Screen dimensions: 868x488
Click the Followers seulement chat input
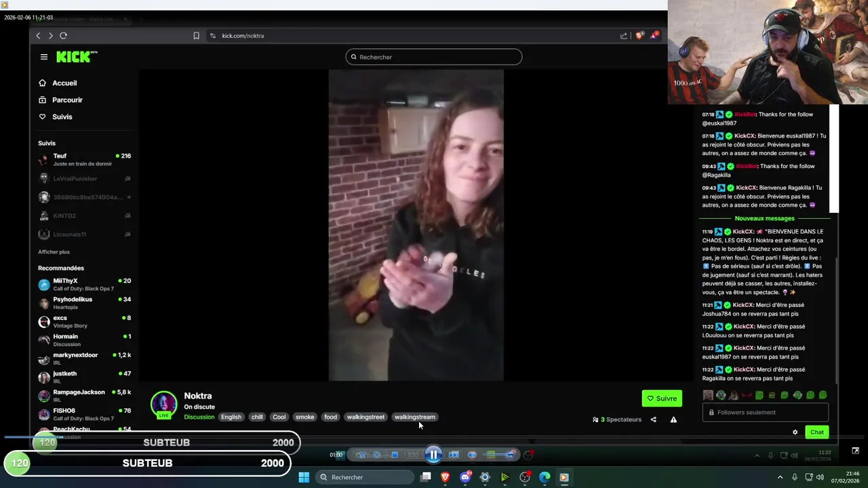click(x=766, y=412)
